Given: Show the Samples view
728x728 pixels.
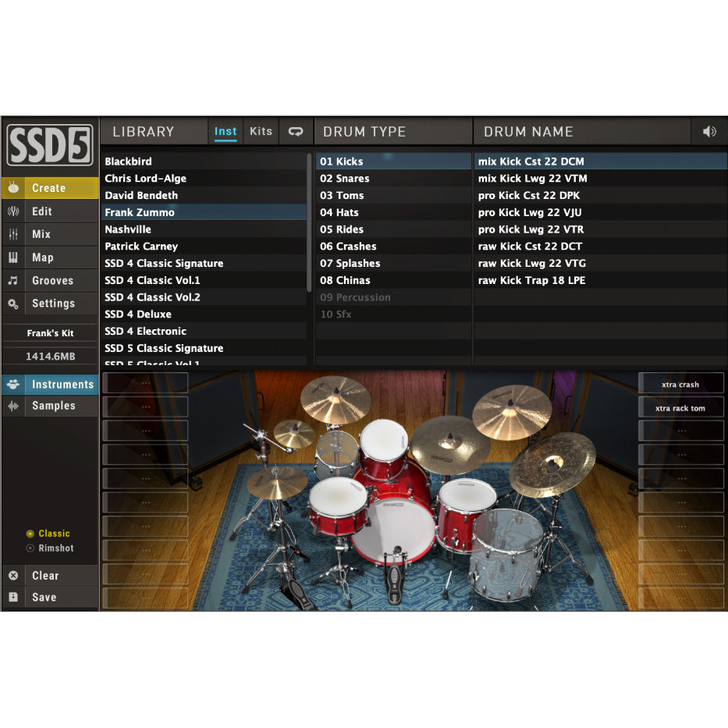Looking at the screenshot, I should pyautogui.click(x=50, y=406).
